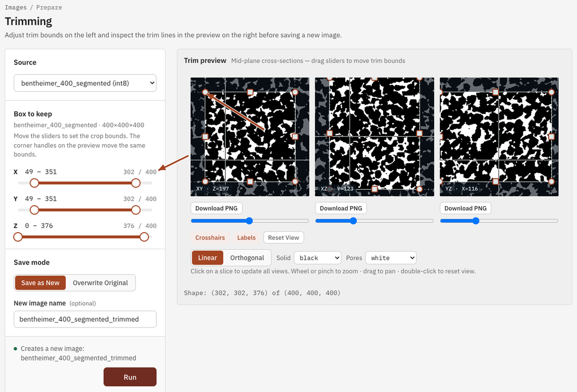Select the top edge square handle in XY preview

[x=250, y=92]
